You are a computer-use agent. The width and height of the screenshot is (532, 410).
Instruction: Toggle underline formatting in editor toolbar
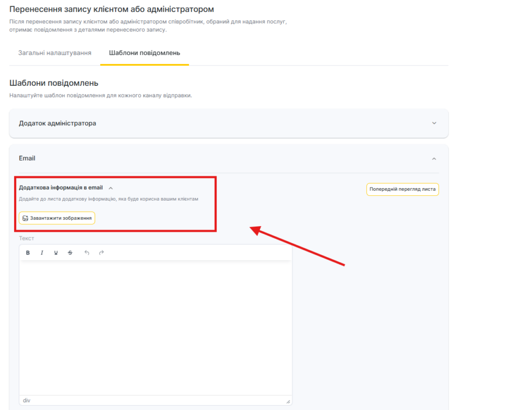[x=56, y=253]
